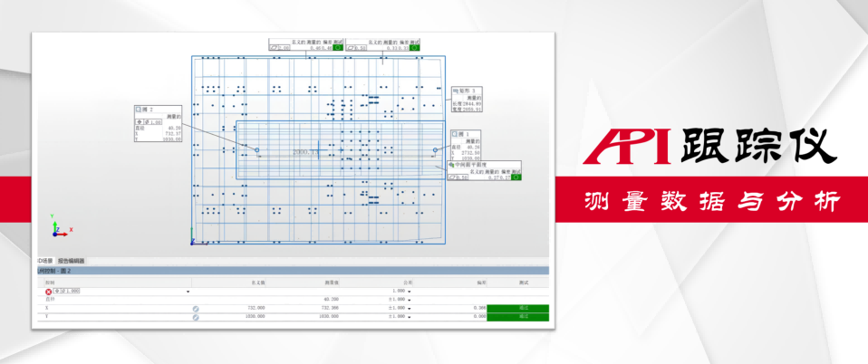This screenshot has height=364, width=868.
Task: Click the circle icon in 圆 1 callout
Action: (x=456, y=133)
